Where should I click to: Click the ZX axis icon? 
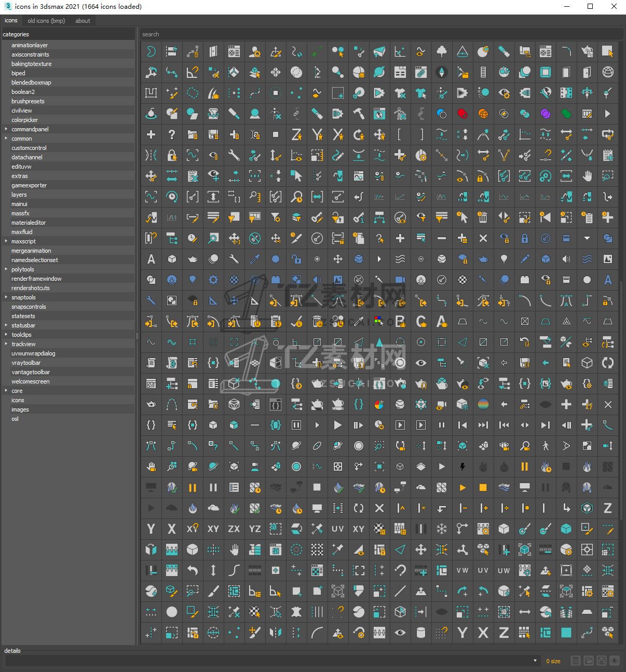coord(234,529)
